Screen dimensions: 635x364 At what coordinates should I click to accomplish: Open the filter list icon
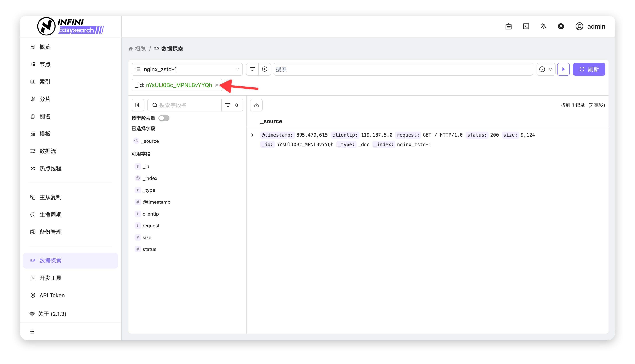(x=252, y=69)
